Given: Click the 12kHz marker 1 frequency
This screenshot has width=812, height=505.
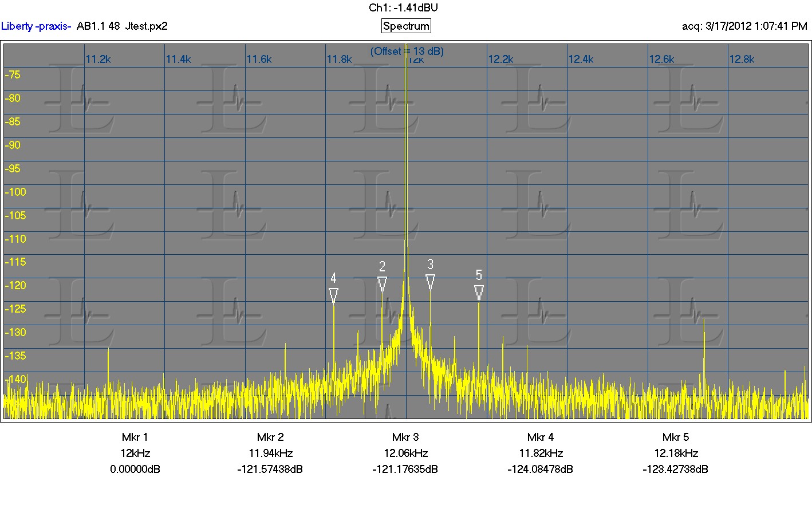Looking at the screenshot, I should [x=135, y=453].
